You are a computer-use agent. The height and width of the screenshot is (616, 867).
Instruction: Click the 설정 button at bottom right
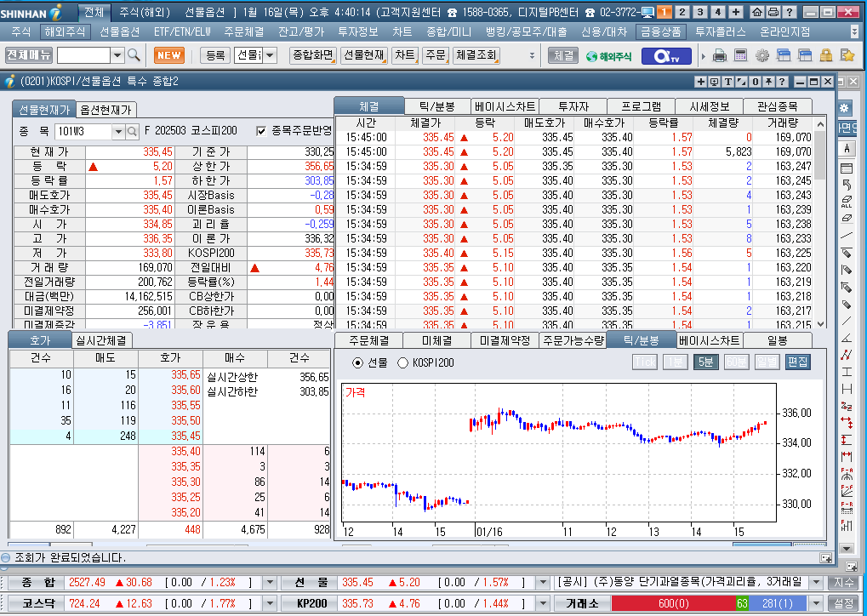tap(844, 603)
